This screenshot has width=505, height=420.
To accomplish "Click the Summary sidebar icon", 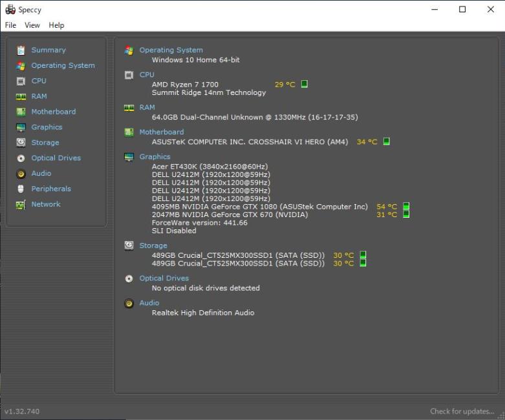I will [x=21, y=50].
